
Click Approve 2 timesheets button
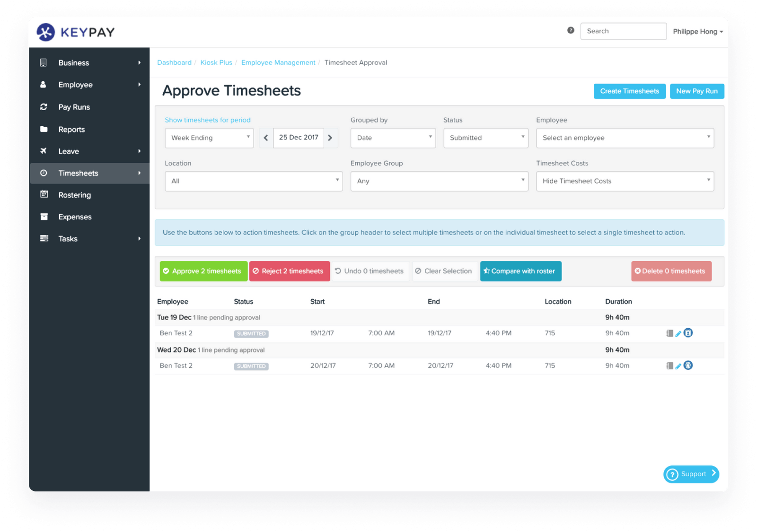coord(203,271)
